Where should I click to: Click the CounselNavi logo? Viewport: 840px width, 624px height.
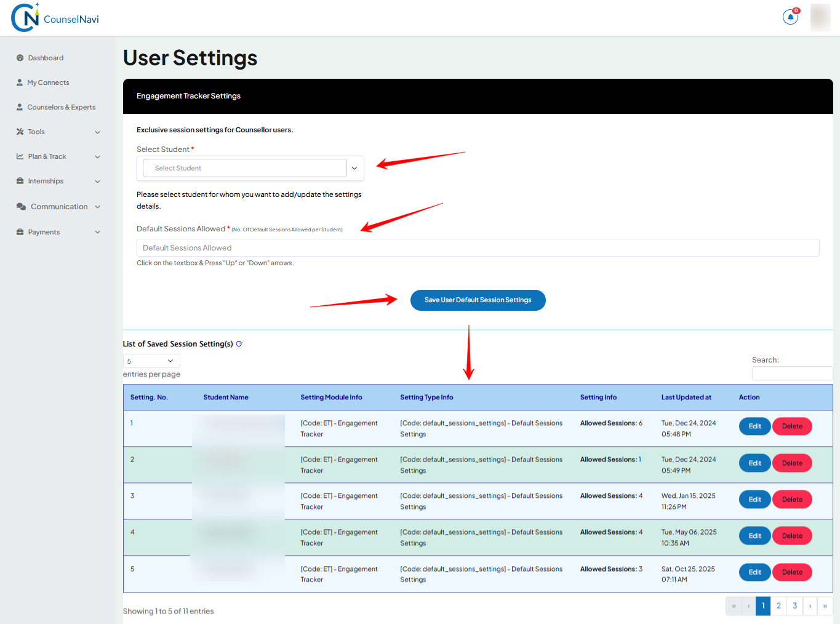pos(54,17)
